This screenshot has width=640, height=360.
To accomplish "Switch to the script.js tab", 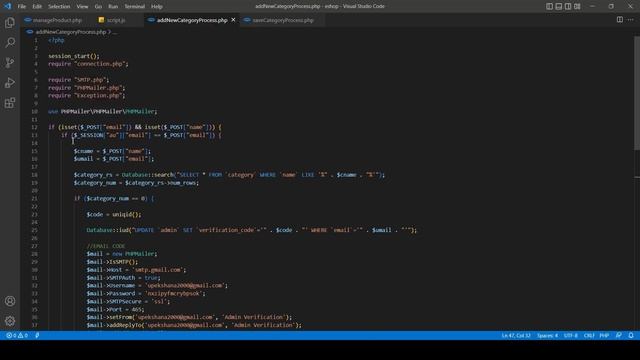I will [116, 20].
